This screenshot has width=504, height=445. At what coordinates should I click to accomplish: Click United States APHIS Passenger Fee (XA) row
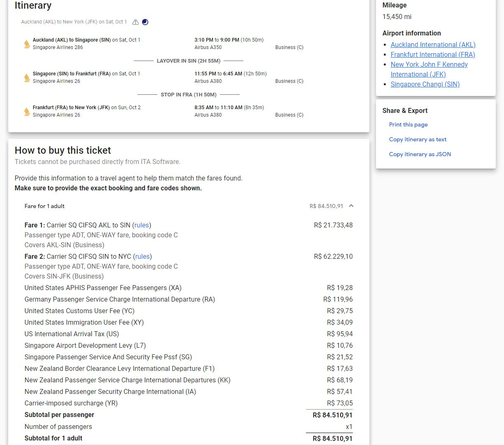(x=189, y=288)
